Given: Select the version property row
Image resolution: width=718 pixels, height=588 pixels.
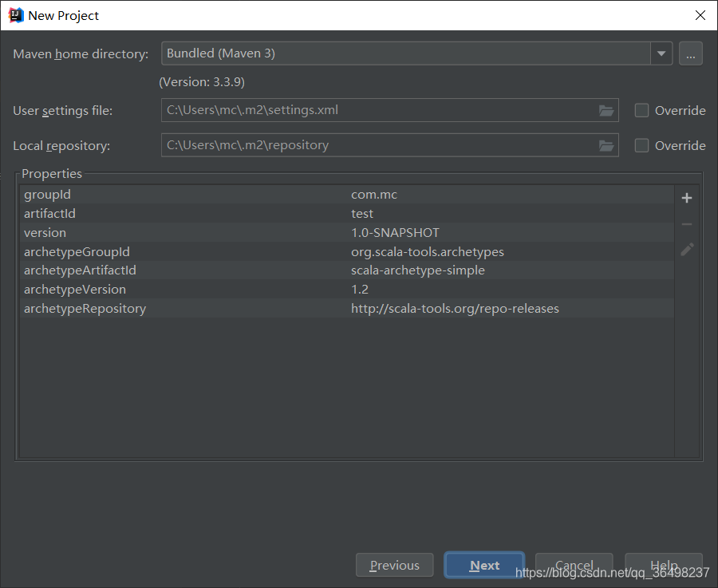Looking at the screenshot, I should (x=347, y=233).
